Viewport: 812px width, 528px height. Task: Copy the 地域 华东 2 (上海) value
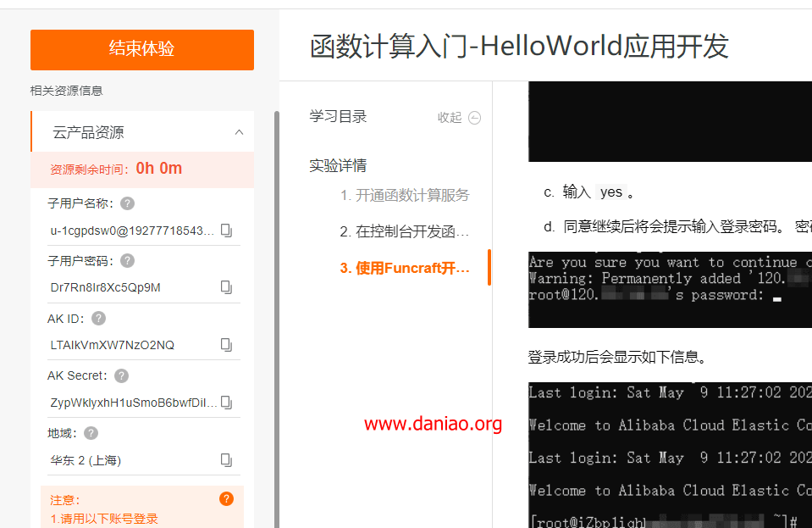[x=226, y=459]
